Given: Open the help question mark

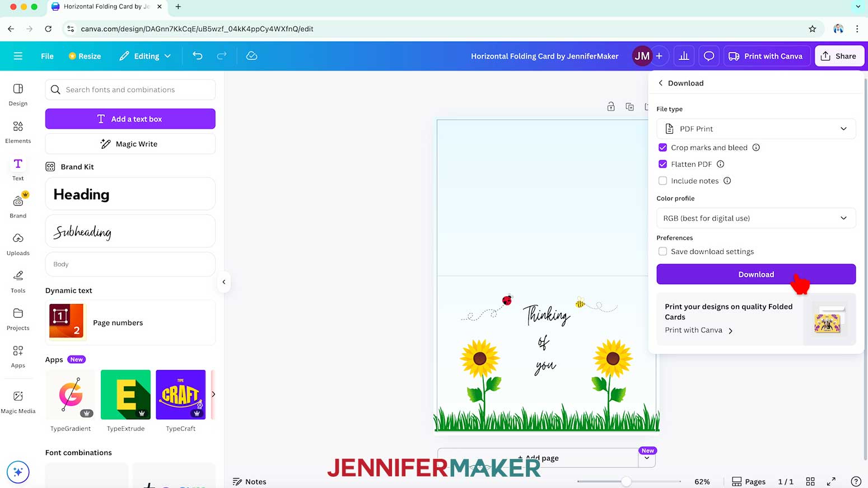Looking at the screenshot, I should pos(856,481).
